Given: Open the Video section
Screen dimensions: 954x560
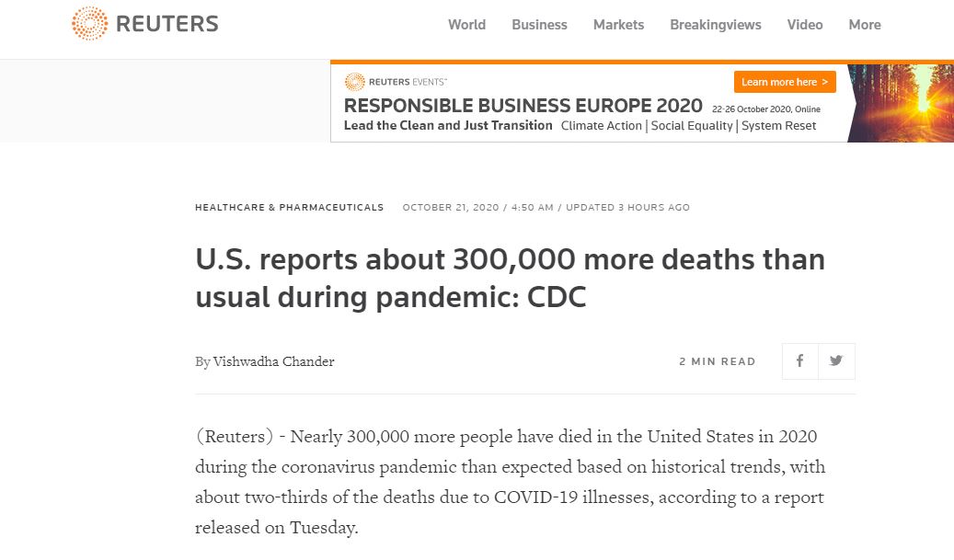Looking at the screenshot, I should pyautogui.click(x=805, y=25).
